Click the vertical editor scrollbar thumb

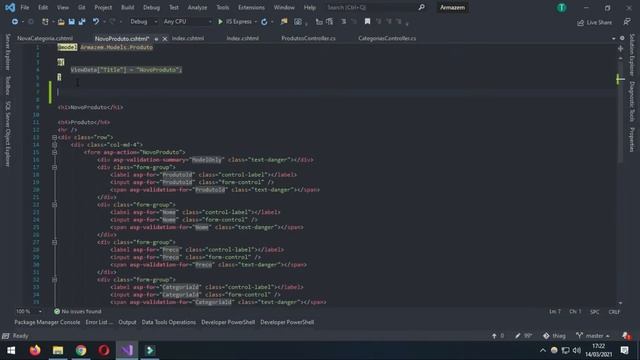pos(620,112)
